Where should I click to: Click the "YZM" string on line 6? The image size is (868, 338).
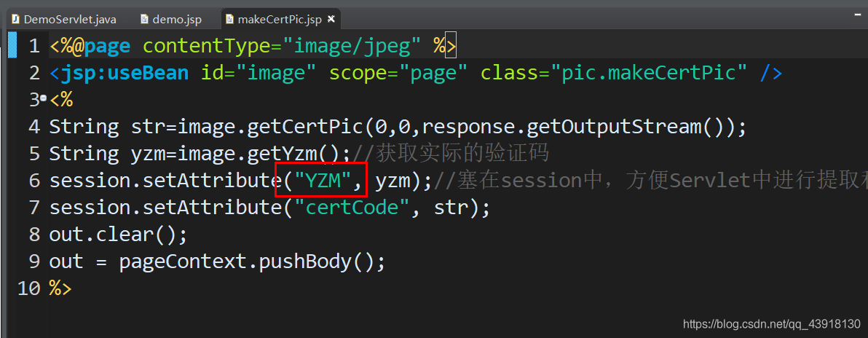pyautogui.click(x=323, y=181)
